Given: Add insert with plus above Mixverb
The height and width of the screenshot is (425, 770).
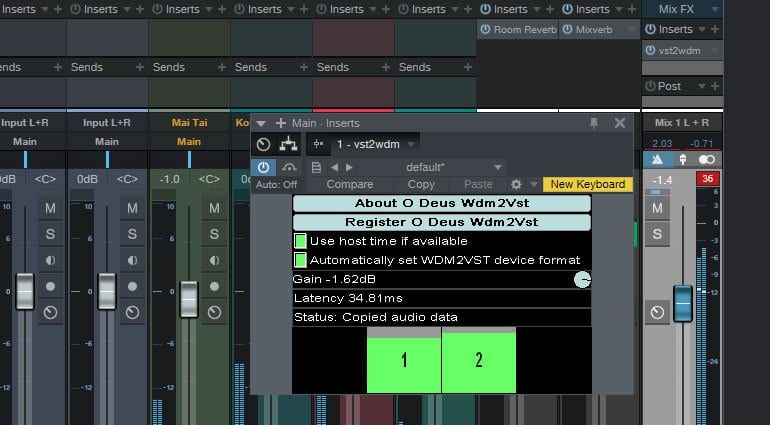Looking at the screenshot, I should point(632,9).
